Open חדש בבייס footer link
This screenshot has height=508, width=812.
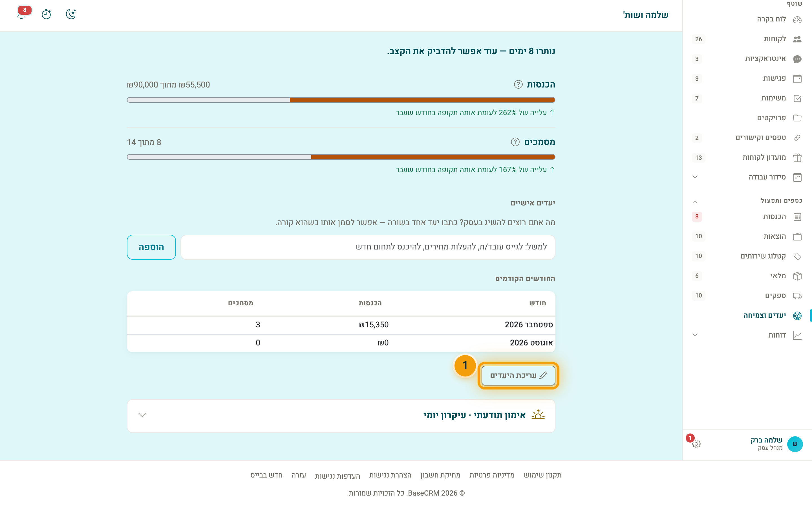266,475
